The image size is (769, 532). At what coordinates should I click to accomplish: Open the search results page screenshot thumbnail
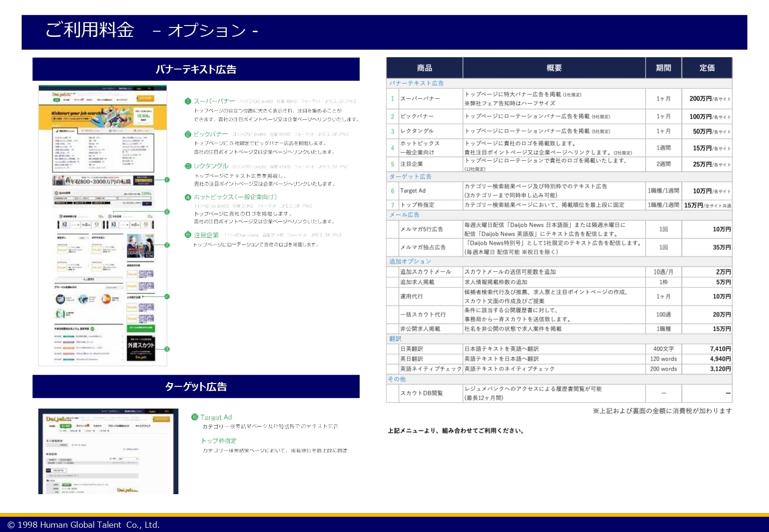(108, 451)
